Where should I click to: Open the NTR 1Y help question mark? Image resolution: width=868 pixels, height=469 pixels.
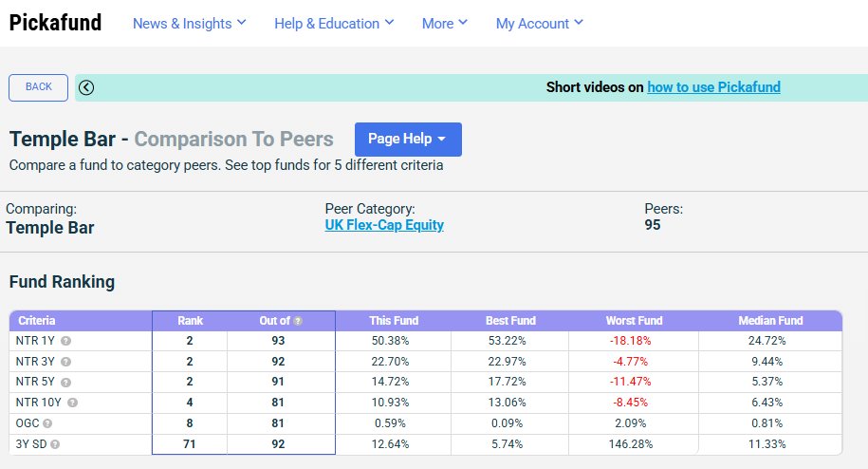pyautogui.click(x=65, y=341)
